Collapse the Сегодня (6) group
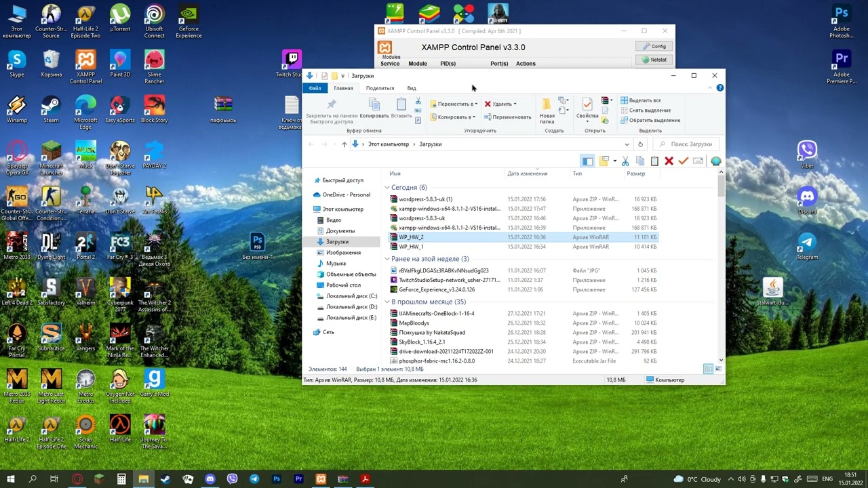This screenshot has width=868, height=488. coord(387,188)
